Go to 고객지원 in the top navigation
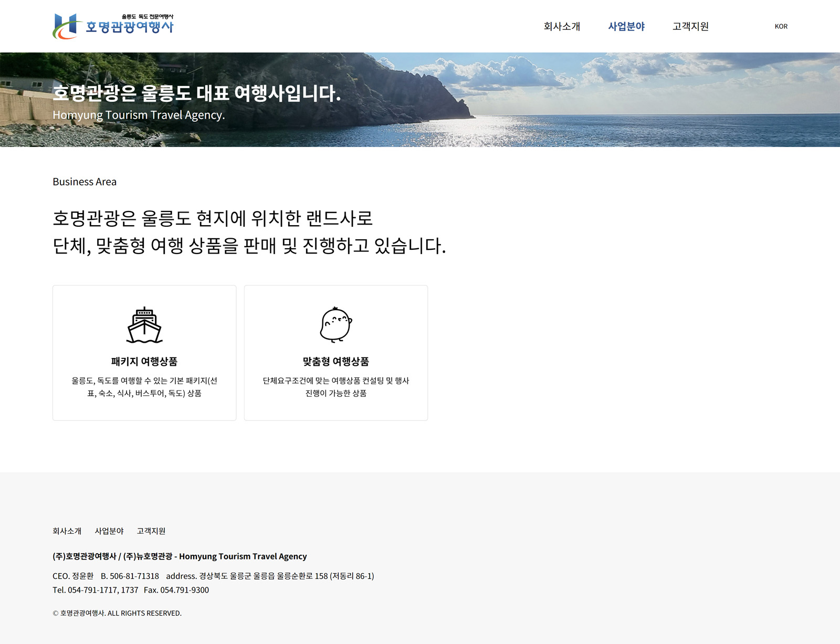 (x=690, y=26)
